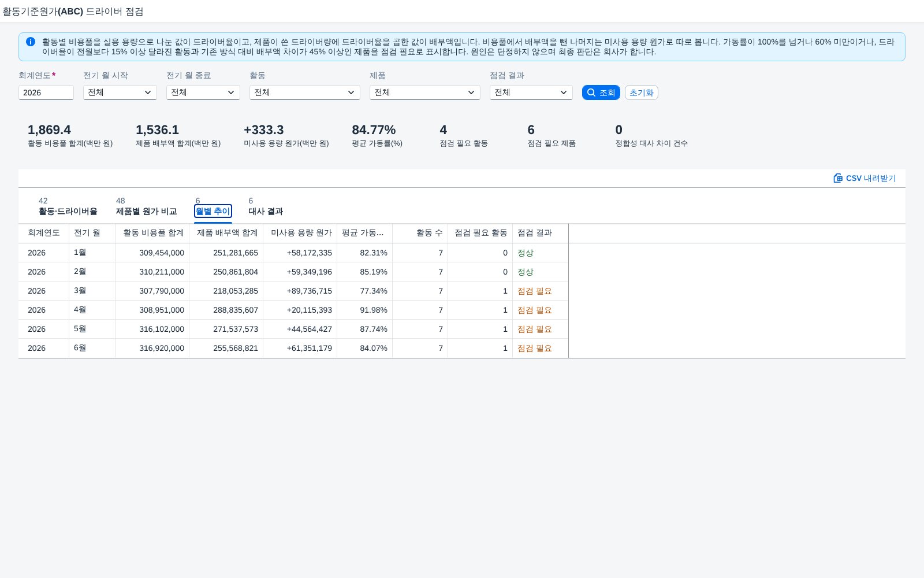Click the 활동 수 column header
Image resolution: width=924 pixels, height=578 pixels.
click(420, 233)
